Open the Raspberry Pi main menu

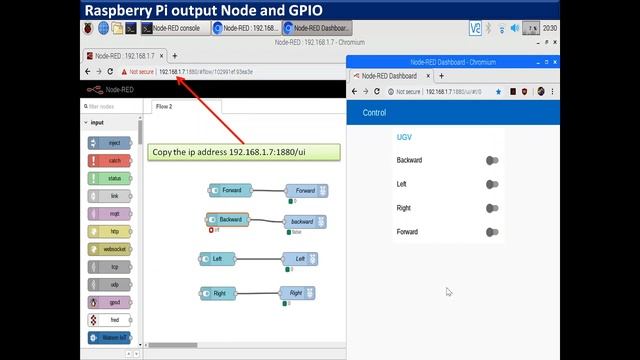88,29
